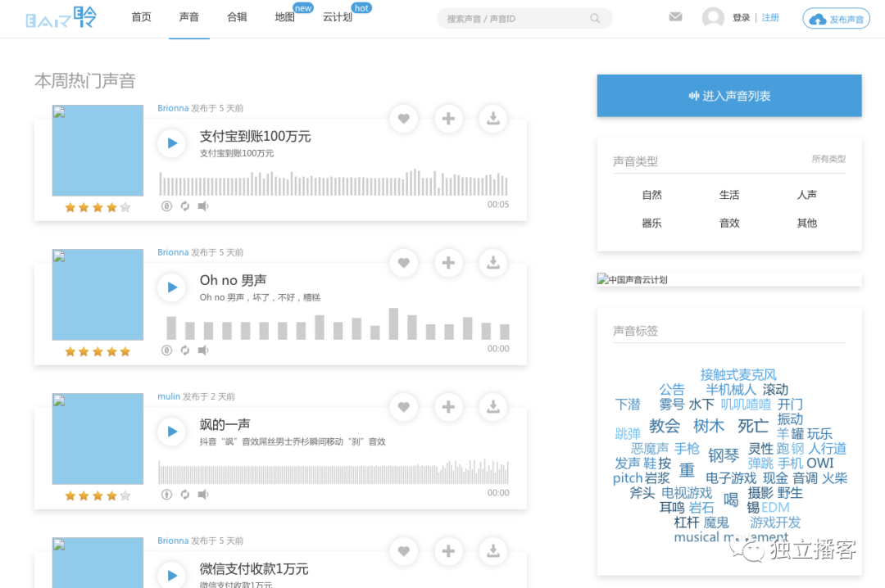Open the 云计划 tab
Screen dimensions: 885x588
(x=338, y=17)
